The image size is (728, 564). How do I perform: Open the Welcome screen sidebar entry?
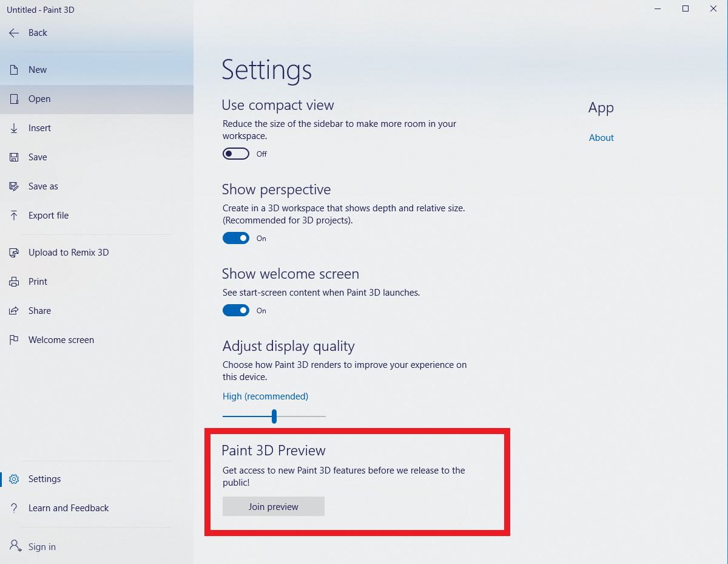point(13,339)
